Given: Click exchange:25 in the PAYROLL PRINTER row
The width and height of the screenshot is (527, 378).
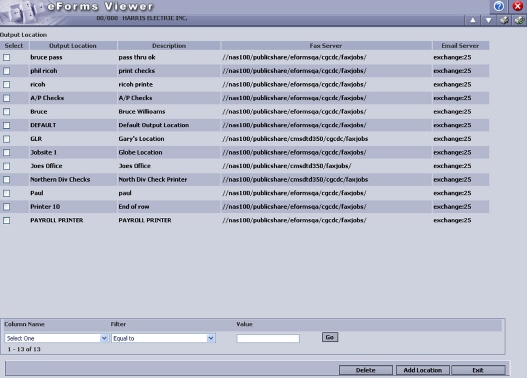Looking at the screenshot, I should point(452,220).
